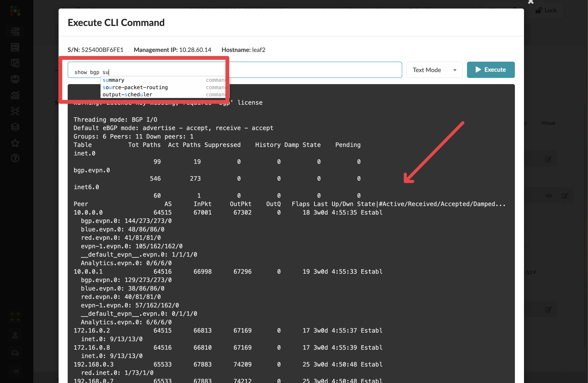The height and width of the screenshot is (383, 588).
Task: Collapse the sidebar using the arrow icon
Action: pos(16,371)
